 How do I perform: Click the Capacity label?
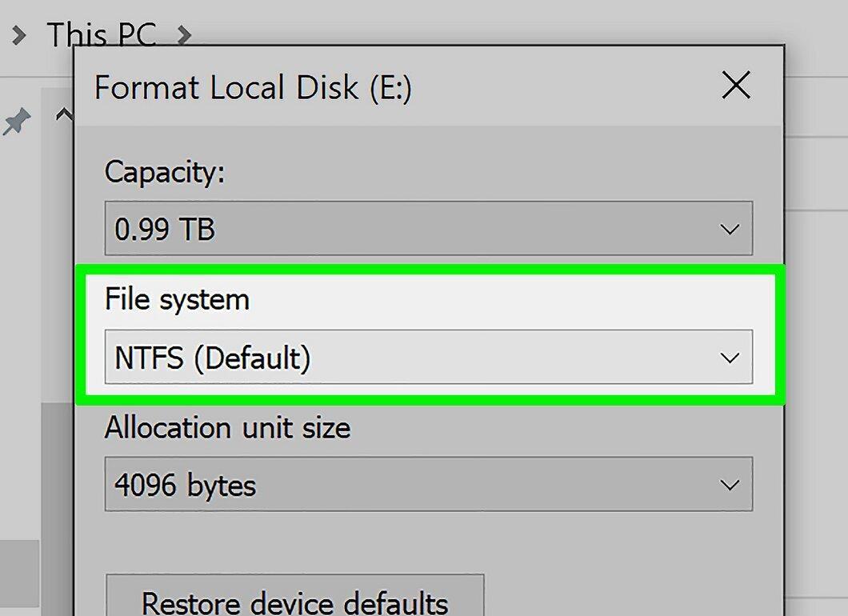click(165, 173)
